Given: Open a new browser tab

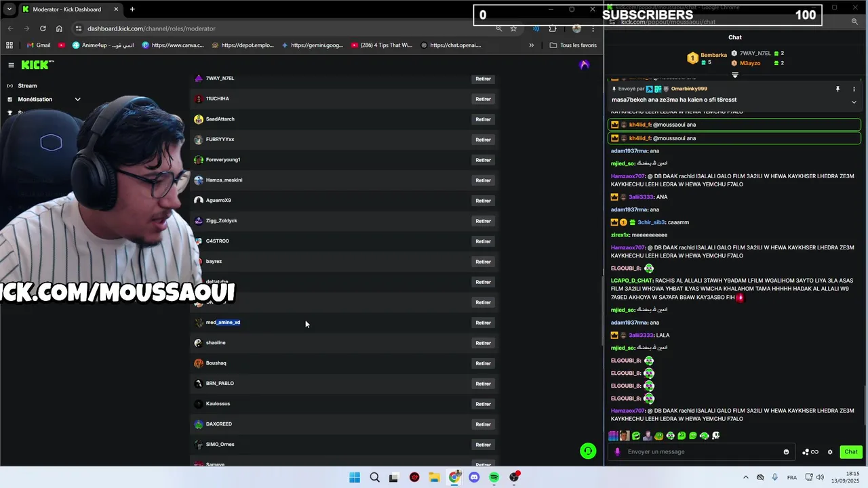Looking at the screenshot, I should click(x=132, y=9).
